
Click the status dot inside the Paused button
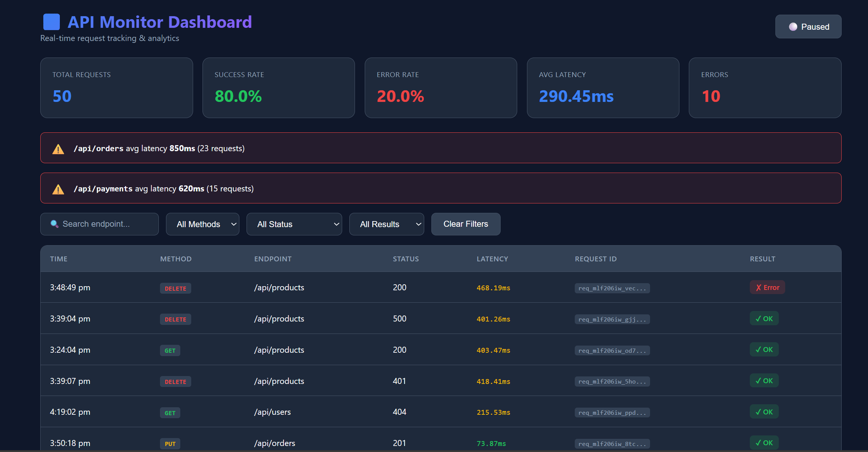(x=793, y=26)
